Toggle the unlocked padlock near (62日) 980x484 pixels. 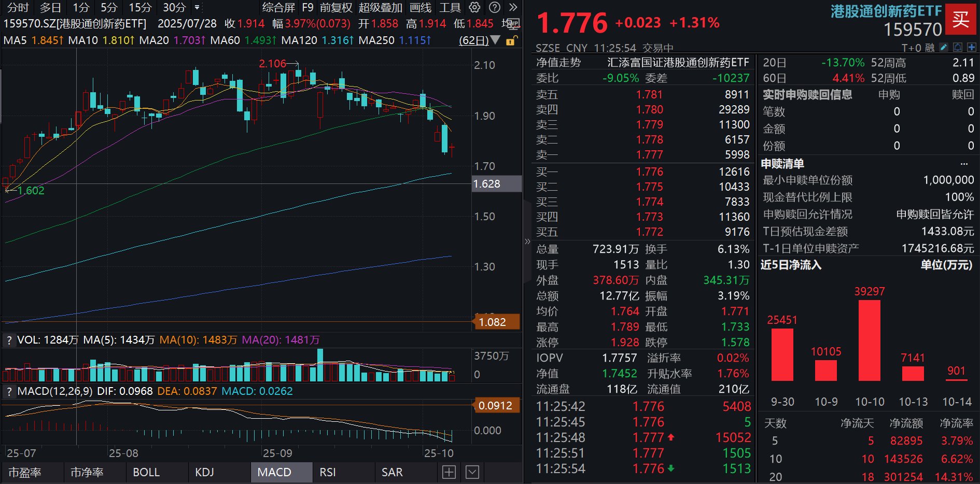click(x=511, y=41)
